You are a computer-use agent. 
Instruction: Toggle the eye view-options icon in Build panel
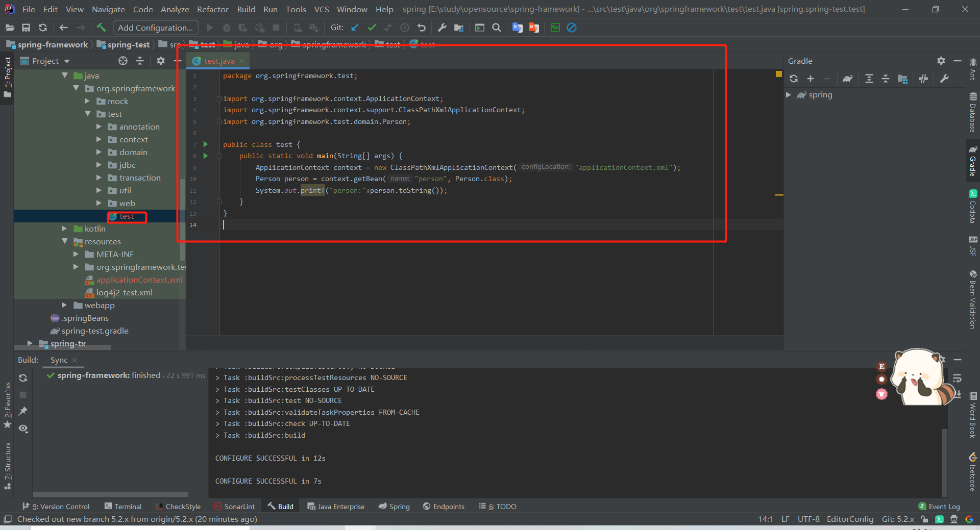click(x=23, y=428)
